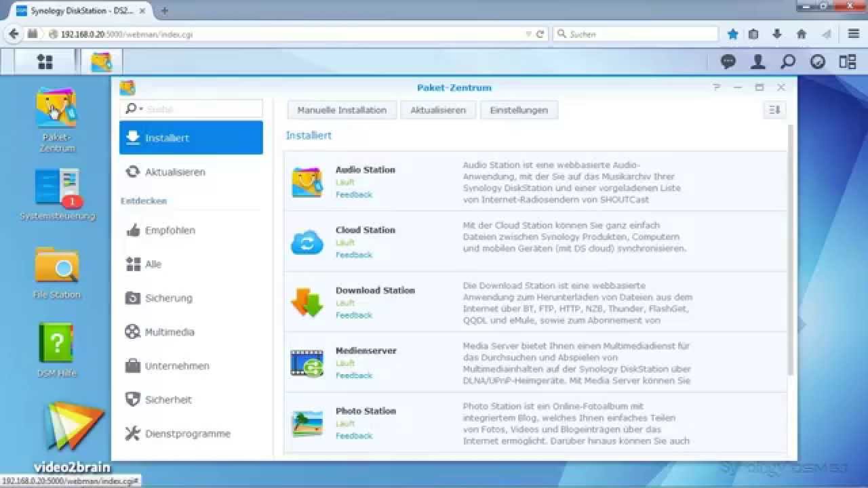The width and height of the screenshot is (868, 488).
Task: Open the widgets pilot view icon
Action: pyautogui.click(x=848, y=62)
